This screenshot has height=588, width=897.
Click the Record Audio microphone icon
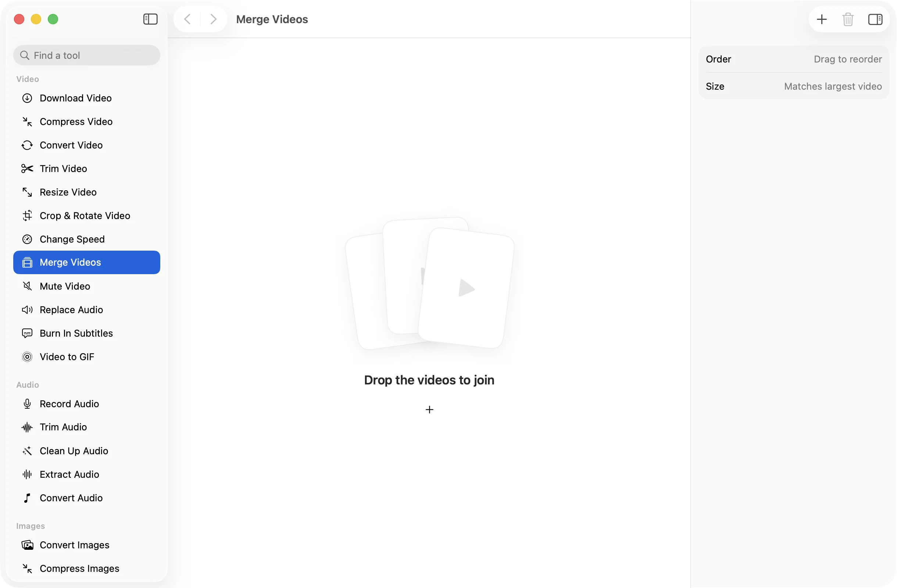click(27, 404)
